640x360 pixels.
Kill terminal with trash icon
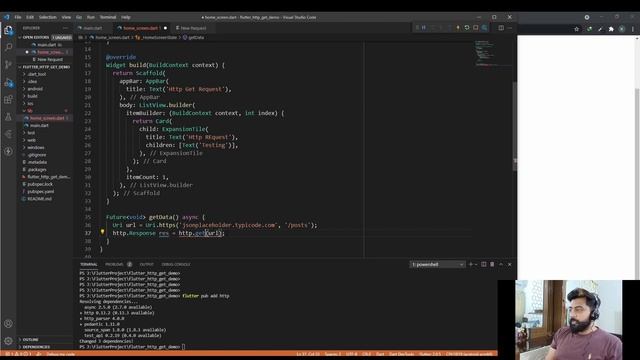(492, 264)
